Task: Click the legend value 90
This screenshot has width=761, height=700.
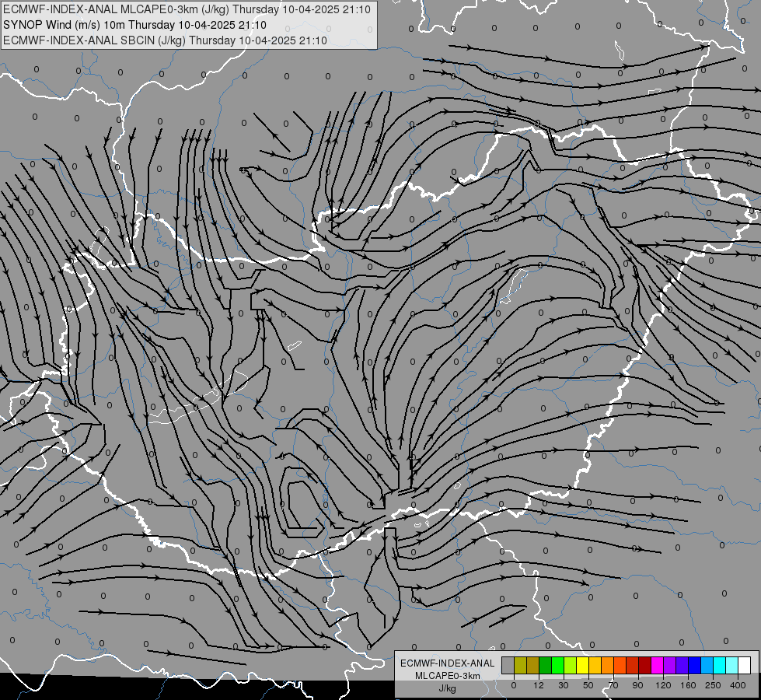Action: click(637, 685)
